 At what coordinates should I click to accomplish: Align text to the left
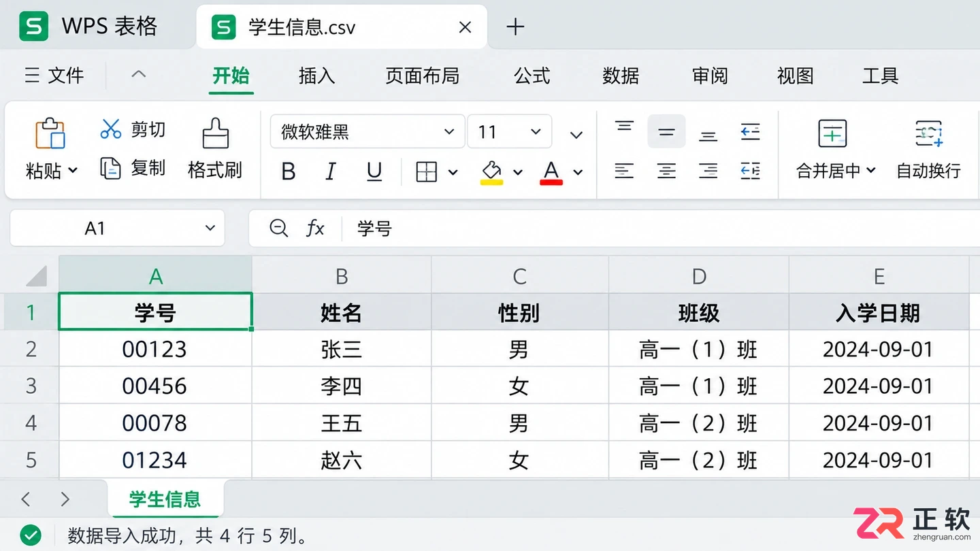tap(624, 171)
